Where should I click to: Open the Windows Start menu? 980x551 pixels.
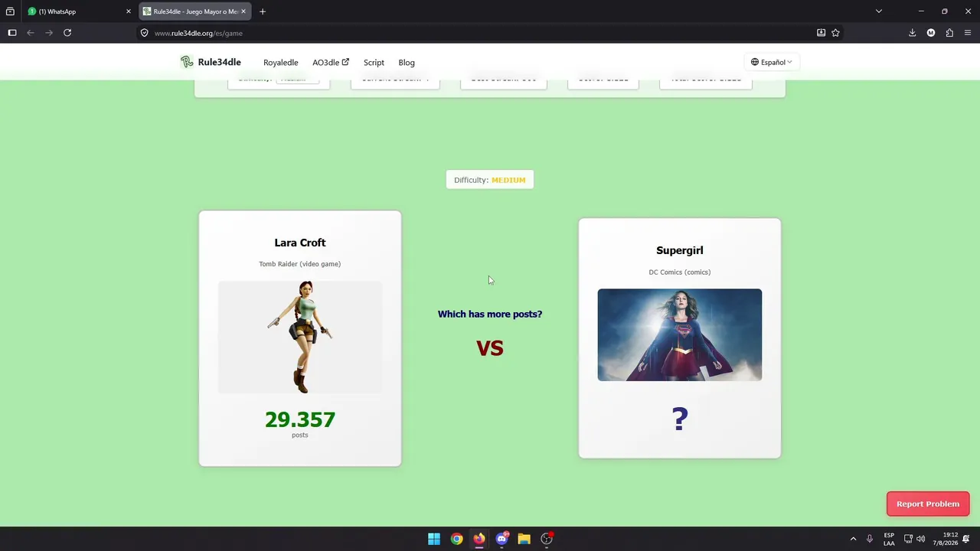coord(434,539)
